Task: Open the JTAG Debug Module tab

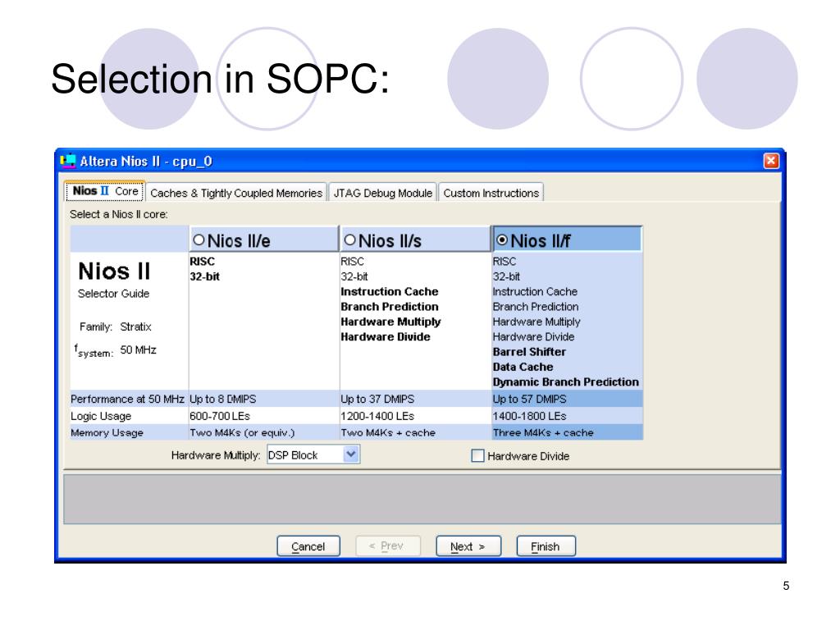Action: pos(382,193)
